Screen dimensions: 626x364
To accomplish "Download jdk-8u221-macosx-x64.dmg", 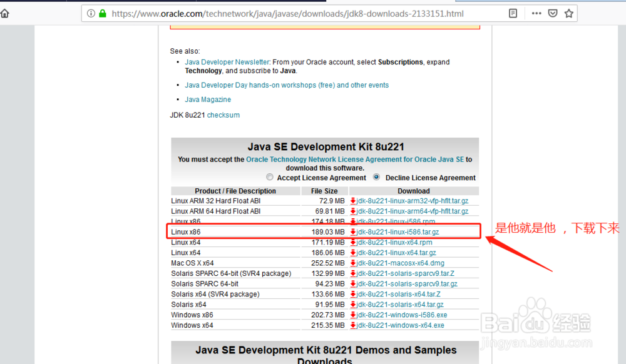I will [x=401, y=263].
